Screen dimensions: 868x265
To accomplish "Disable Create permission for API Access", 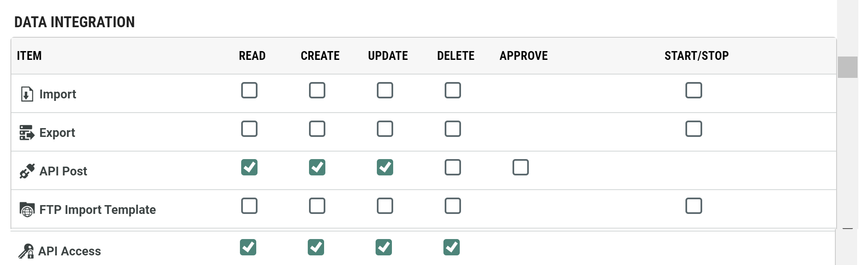I will pyautogui.click(x=316, y=247).
